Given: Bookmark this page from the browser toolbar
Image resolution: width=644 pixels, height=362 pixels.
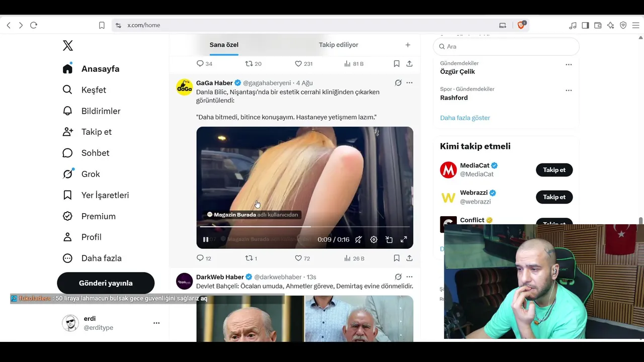Looking at the screenshot, I should (x=102, y=25).
